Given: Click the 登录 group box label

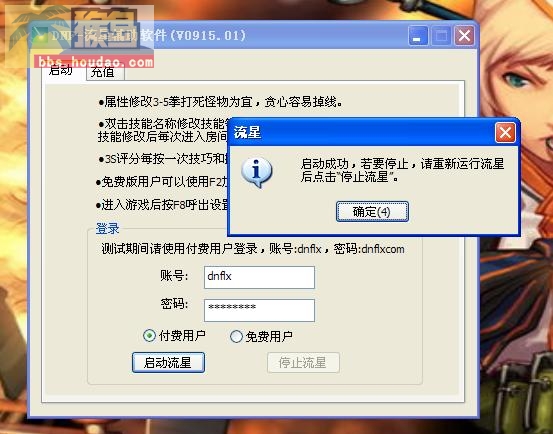Looking at the screenshot, I should 107,229.
